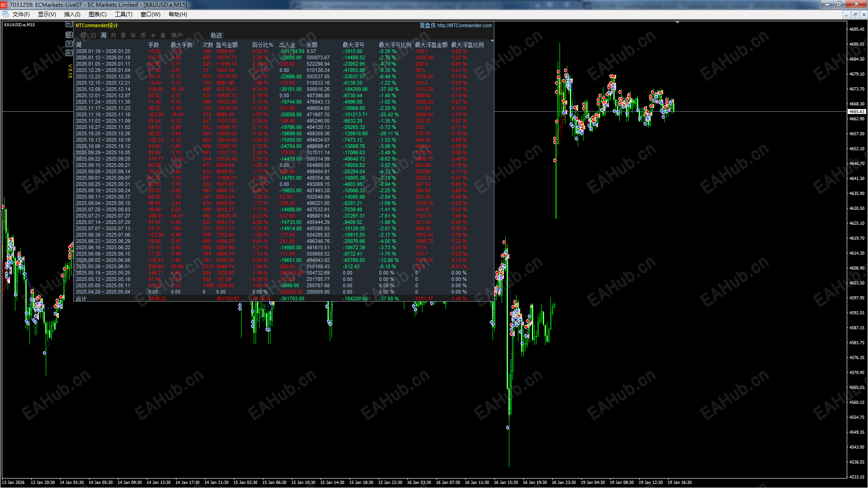Click the MTCommander统计 panel title

(97, 25)
